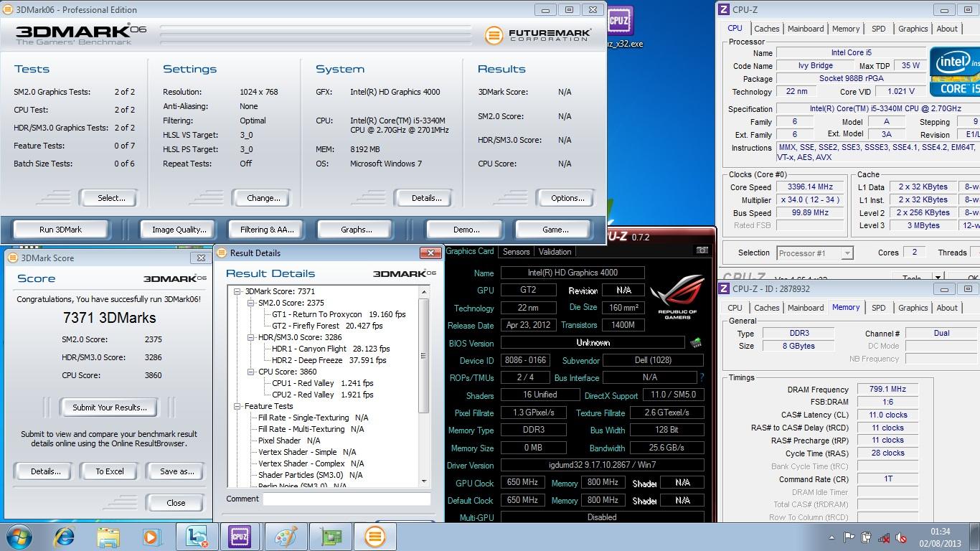
Task: Open Windows Explorer folder icon in taskbar
Action: point(108,537)
